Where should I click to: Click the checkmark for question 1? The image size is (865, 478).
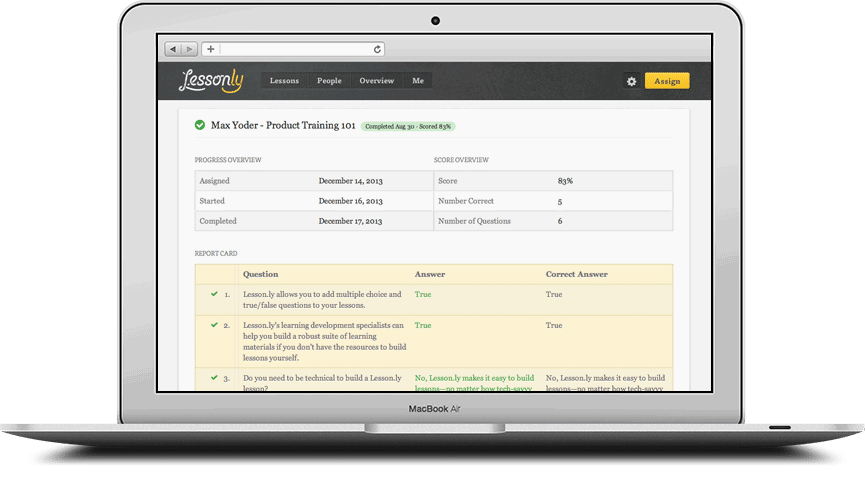[214, 294]
